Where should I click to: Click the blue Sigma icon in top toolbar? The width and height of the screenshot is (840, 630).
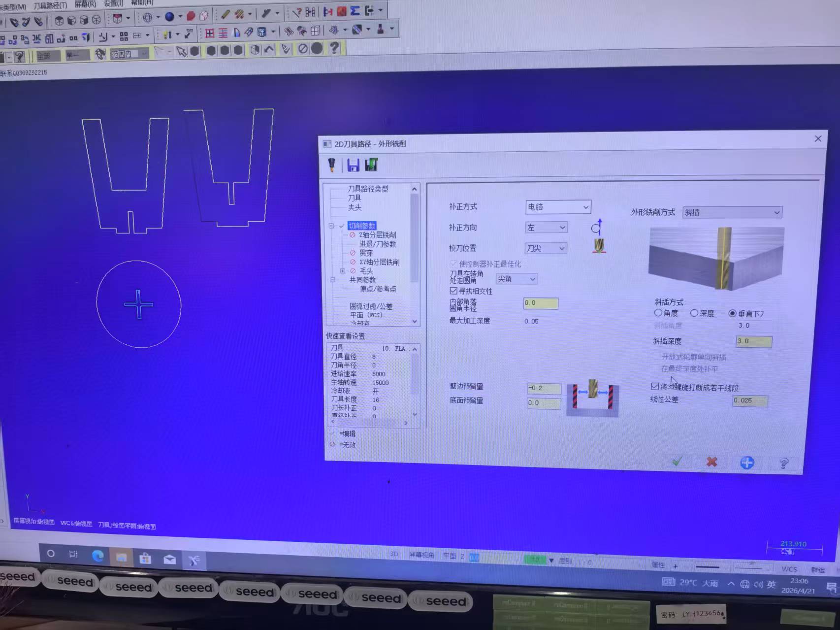[355, 11]
